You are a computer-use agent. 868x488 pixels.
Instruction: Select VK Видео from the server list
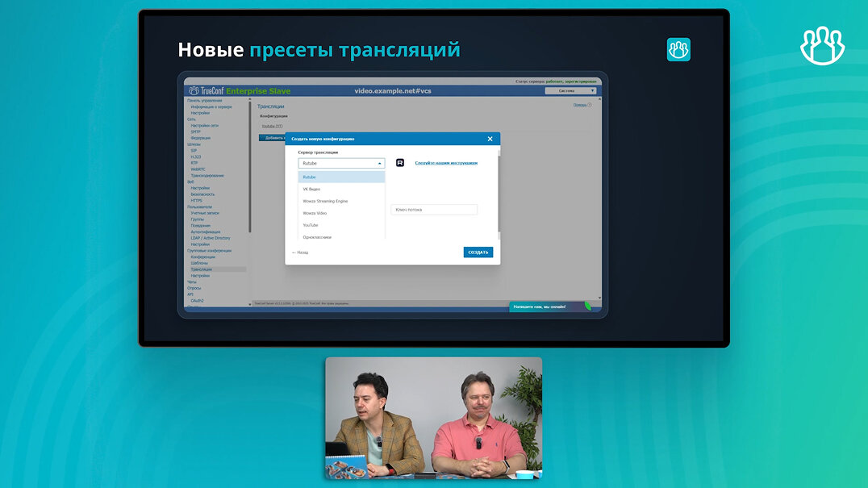click(341, 190)
